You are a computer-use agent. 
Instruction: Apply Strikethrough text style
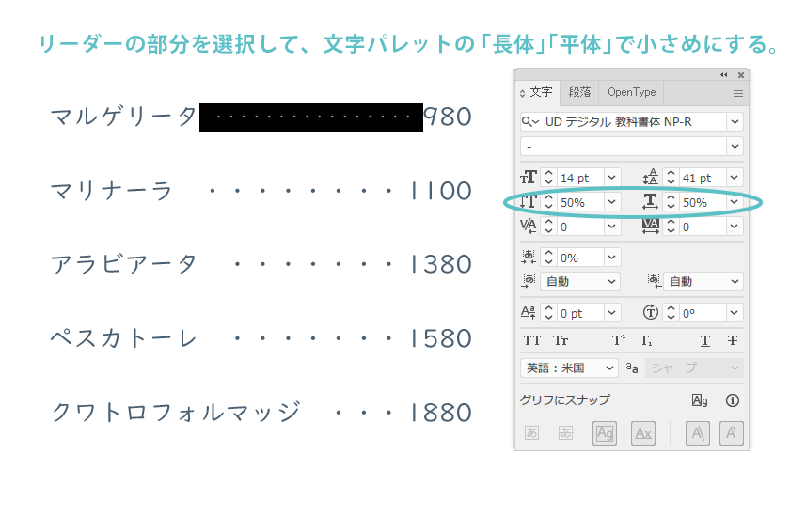(x=733, y=340)
